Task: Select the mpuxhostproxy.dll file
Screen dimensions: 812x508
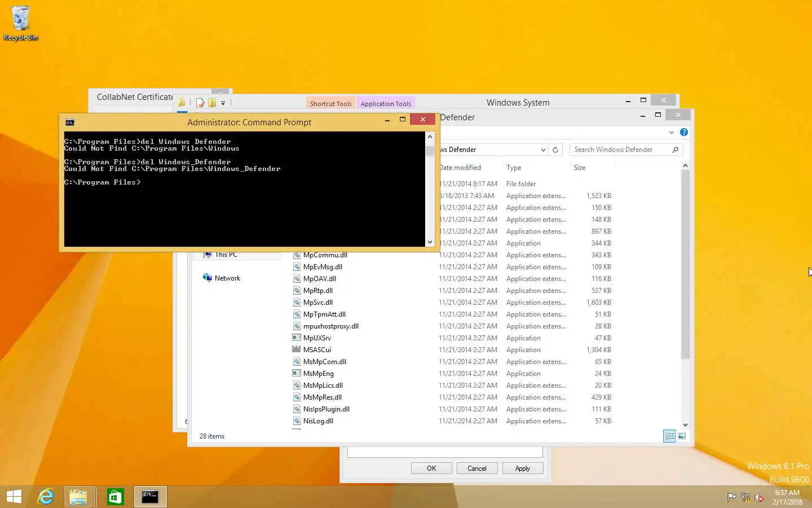Action: (x=331, y=326)
